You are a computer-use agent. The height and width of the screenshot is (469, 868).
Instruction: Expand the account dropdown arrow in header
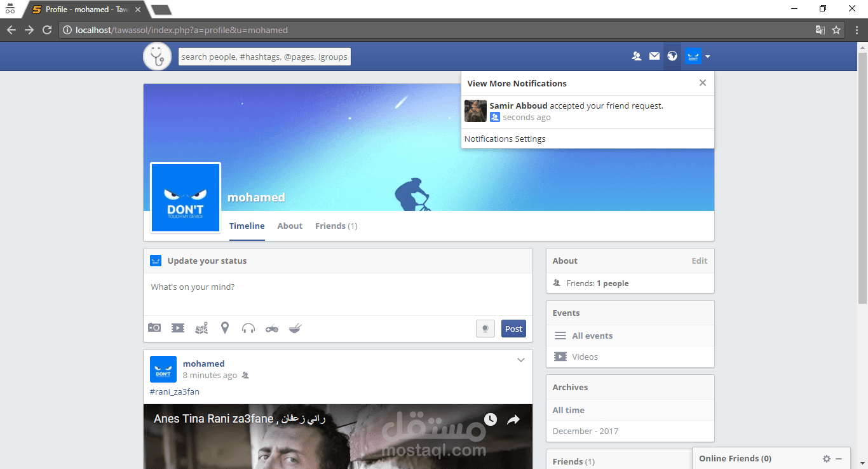(x=707, y=57)
